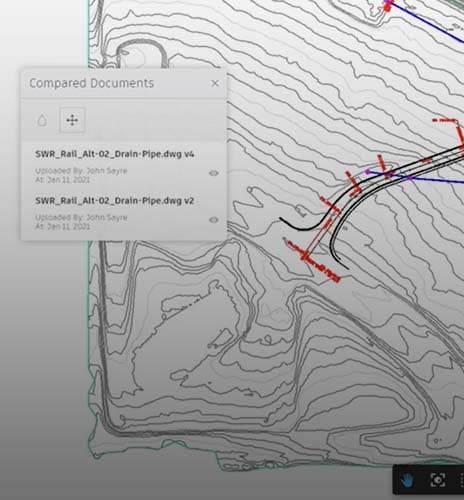Select the opacity droplet icon
Image resolution: width=464 pixels, height=500 pixels.
42,120
